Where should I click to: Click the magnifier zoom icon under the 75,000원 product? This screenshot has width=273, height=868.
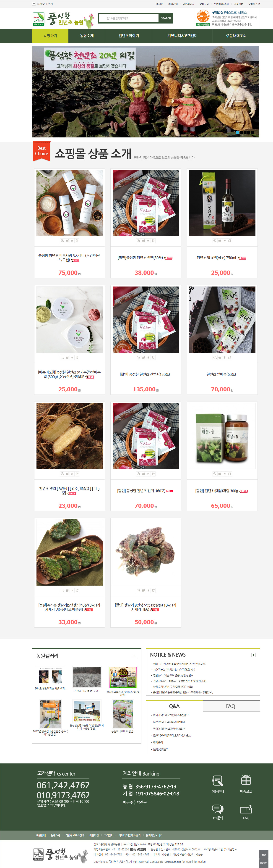tap(62, 241)
